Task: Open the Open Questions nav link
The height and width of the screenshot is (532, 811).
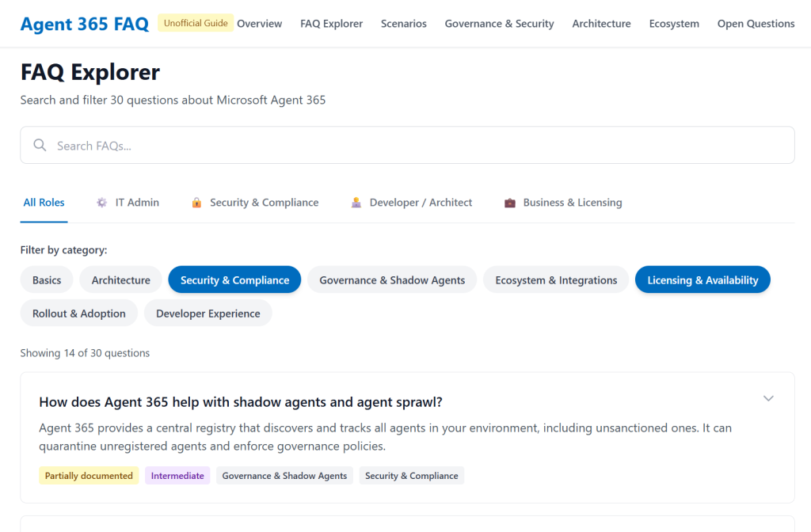Action: pos(756,24)
